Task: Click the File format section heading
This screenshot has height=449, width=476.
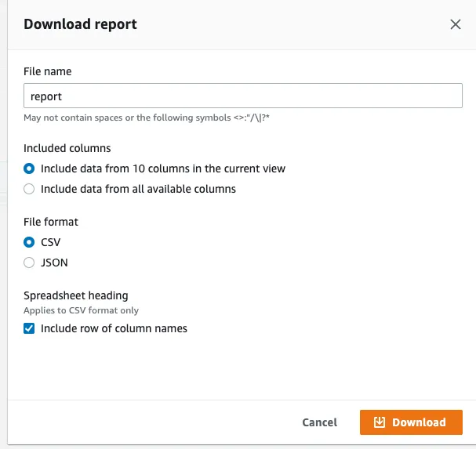Action: click(51, 222)
